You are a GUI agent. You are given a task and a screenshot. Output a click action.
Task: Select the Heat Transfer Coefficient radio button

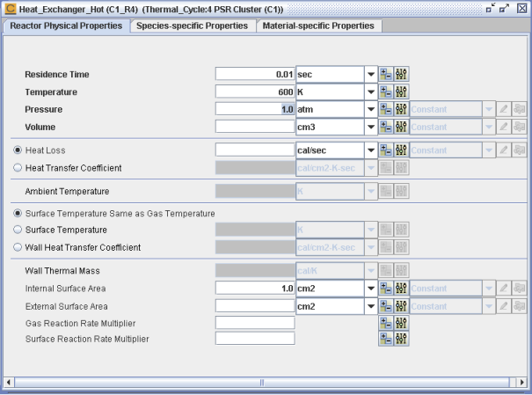point(18,167)
